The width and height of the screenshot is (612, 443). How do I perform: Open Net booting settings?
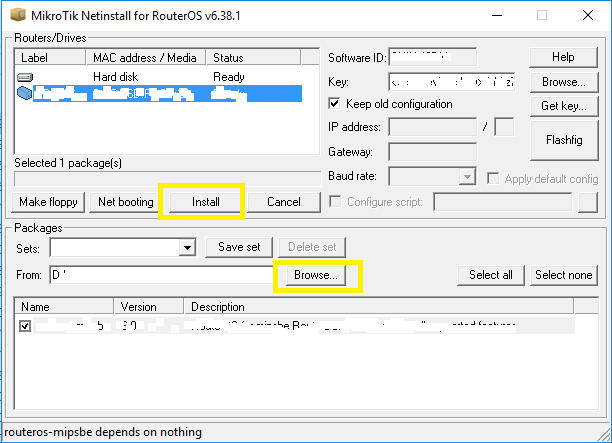126,202
